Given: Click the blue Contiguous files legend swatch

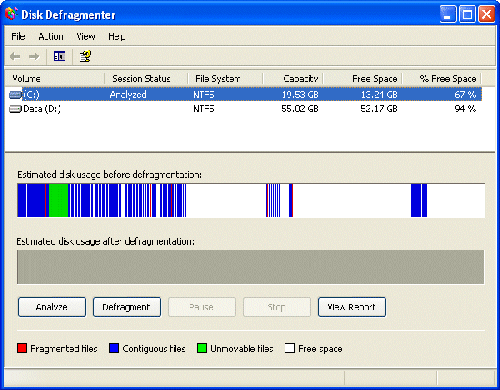Looking at the screenshot, I should tap(114, 348).
